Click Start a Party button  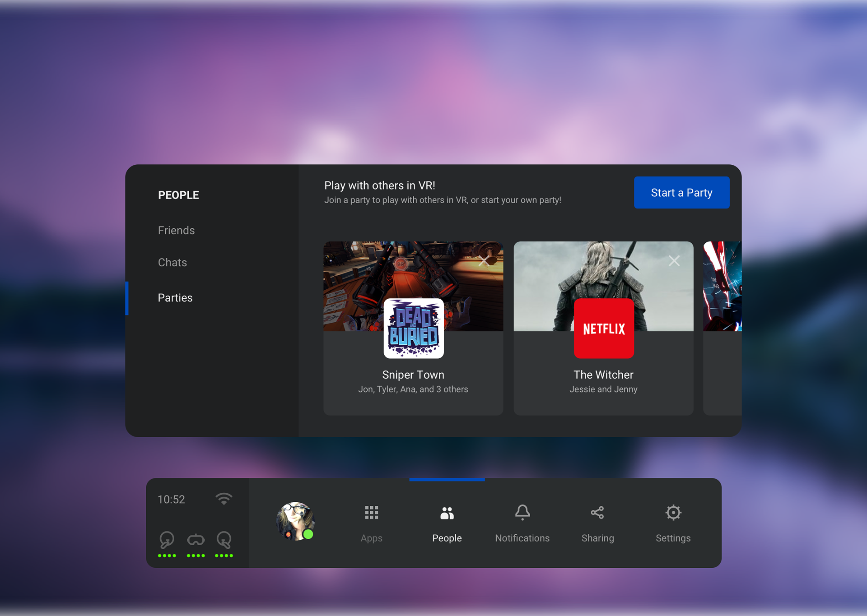pyautogui.click(x=681, y=193)
